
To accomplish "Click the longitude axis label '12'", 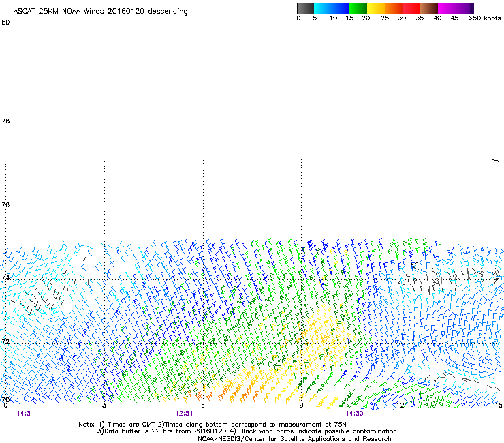I will [400, 405].
